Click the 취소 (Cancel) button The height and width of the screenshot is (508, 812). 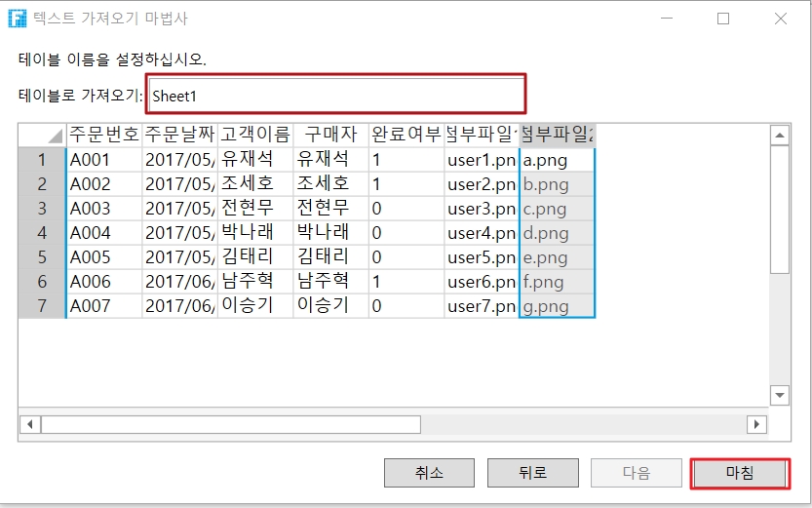pos(430,473)
